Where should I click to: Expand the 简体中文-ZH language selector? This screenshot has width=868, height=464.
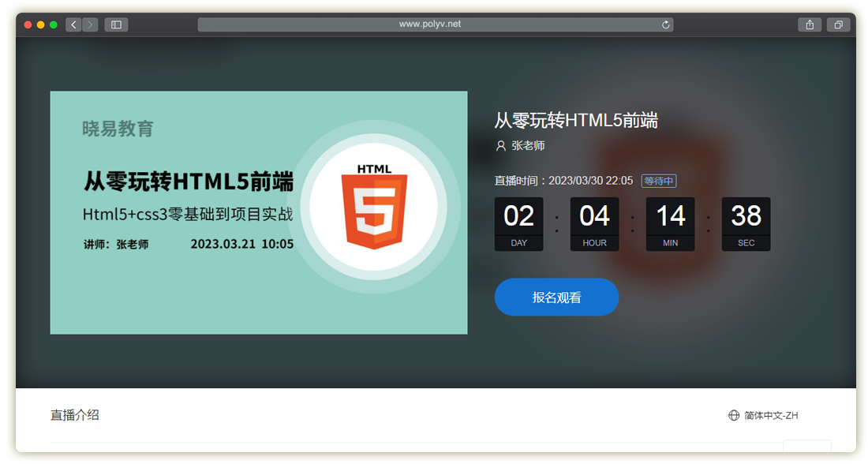771,415
